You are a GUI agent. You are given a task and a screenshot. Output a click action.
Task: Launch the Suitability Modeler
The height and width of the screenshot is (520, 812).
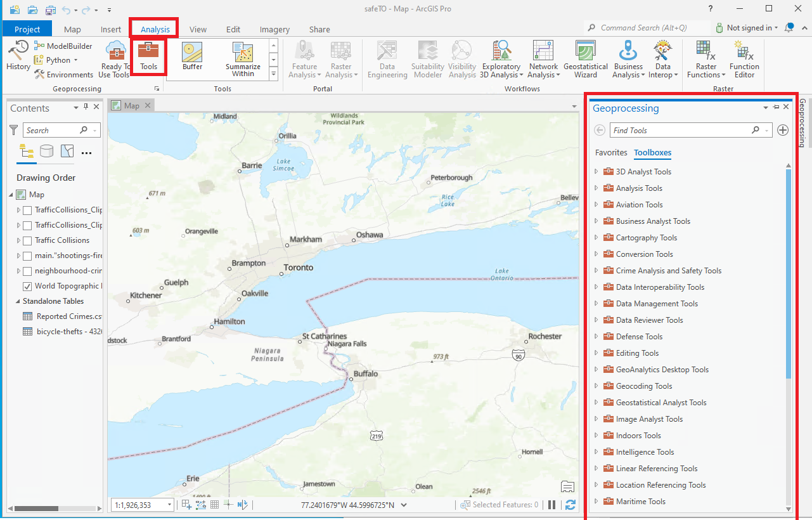click(428, 59)
